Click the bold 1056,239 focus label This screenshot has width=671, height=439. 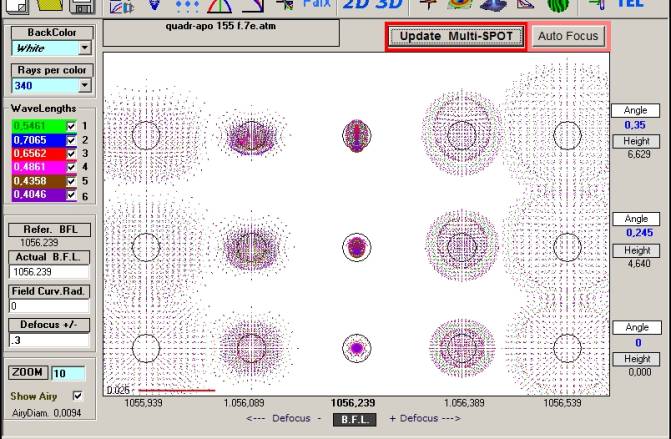click(x=353, y=403)
